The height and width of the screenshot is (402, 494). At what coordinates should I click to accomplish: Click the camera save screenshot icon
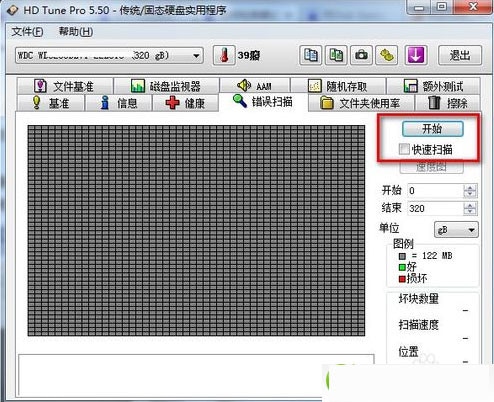click(361, 55)
